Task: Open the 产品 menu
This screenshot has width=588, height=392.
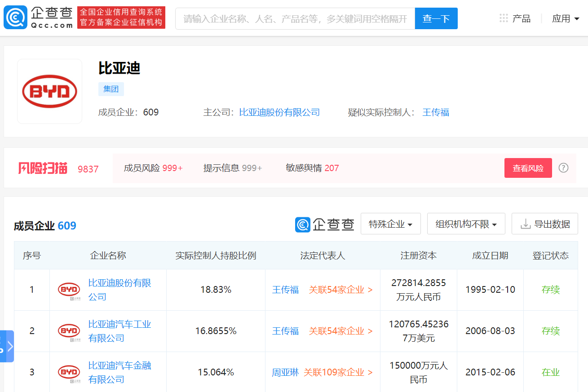Action: [521, 18]
